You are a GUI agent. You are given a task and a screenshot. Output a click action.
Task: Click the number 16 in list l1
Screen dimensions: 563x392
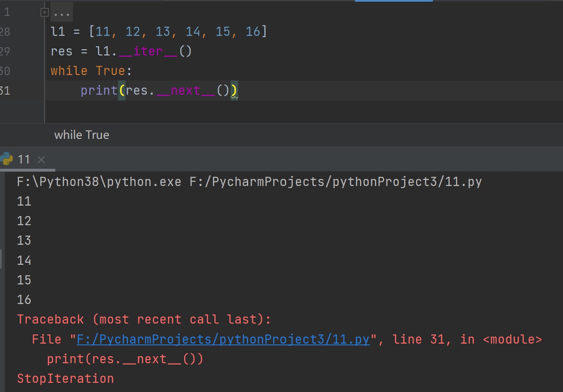[253, 32]
